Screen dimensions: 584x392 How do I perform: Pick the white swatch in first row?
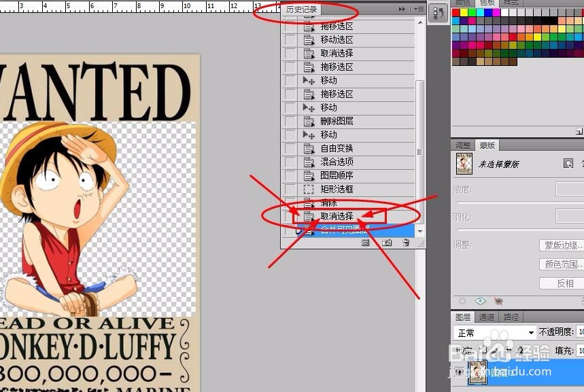point(505,13)
